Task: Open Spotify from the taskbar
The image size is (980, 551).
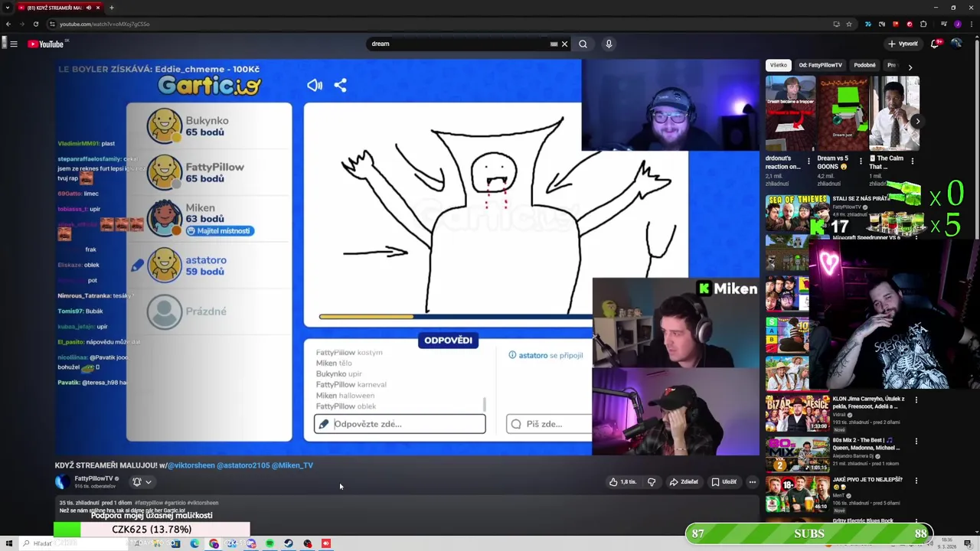Action: pos(269,543)
